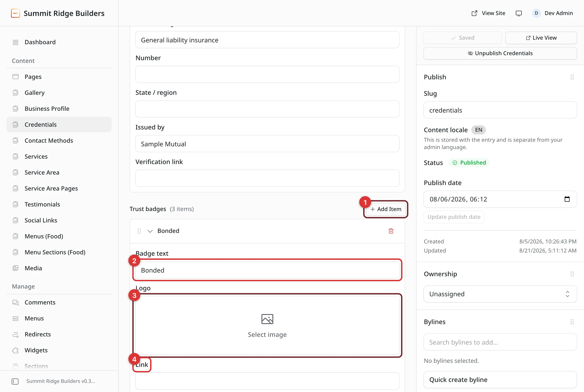Click the "(3 items)" count text
The image size is (584, 392).
coord(182,209)
